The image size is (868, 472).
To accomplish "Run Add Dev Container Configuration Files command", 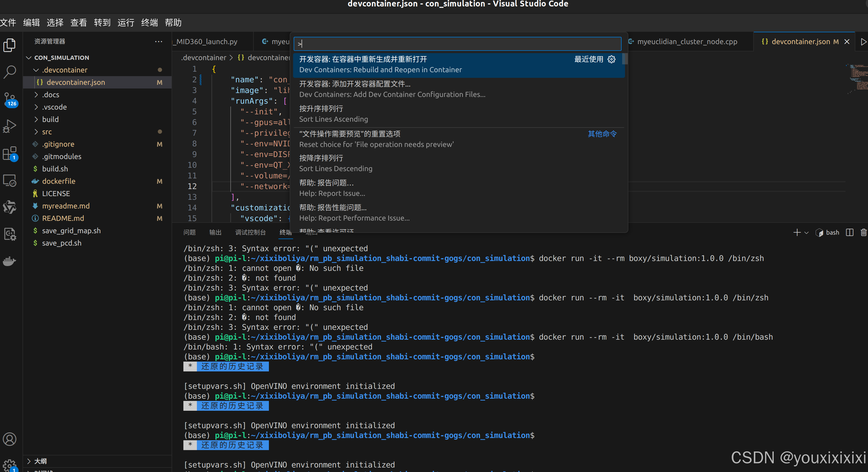I will point(392,89).
